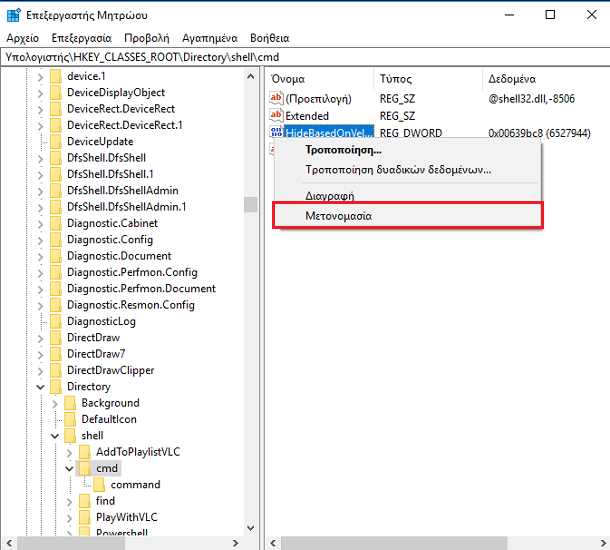Collapse the cmd key
This screenshot has height=550, width=610.
[x=69, y=469]
